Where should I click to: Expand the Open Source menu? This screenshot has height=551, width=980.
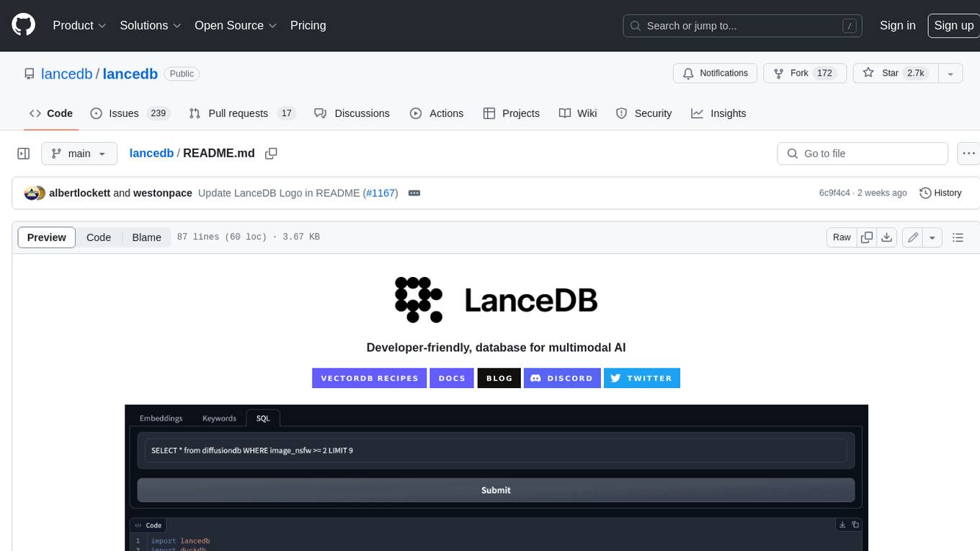(x=236, y=25)
